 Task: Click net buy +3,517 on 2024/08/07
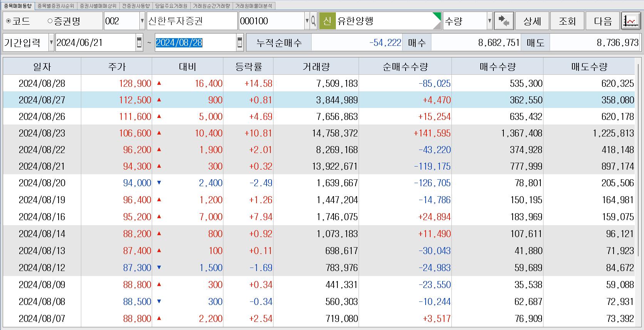click(x=436, y=318)
